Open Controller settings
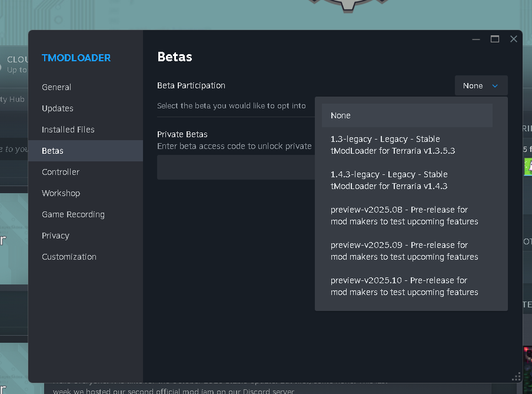This screenshot has height=394, width=532. [61, 172]
